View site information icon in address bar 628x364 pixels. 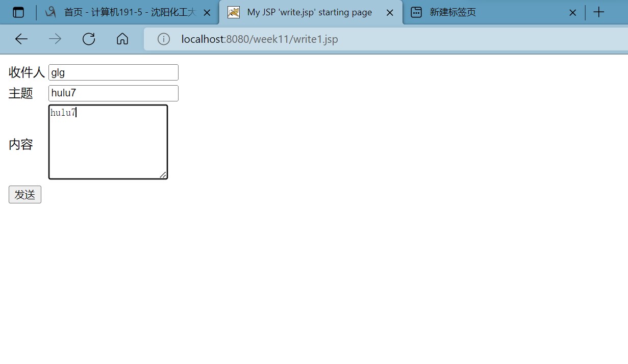coord(164,39)
